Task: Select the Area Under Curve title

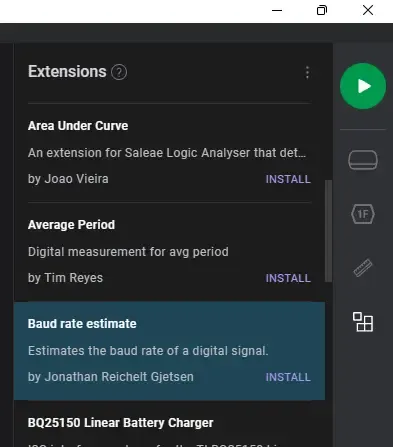Action: pos(78,126)
